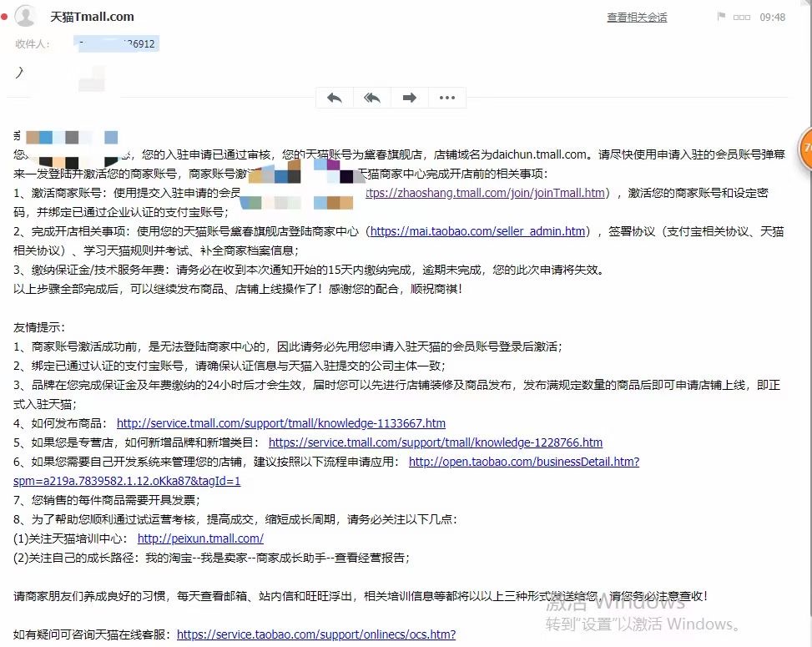
Task: Click the Reply All double-arrow icon
Action: pos(372,98)
